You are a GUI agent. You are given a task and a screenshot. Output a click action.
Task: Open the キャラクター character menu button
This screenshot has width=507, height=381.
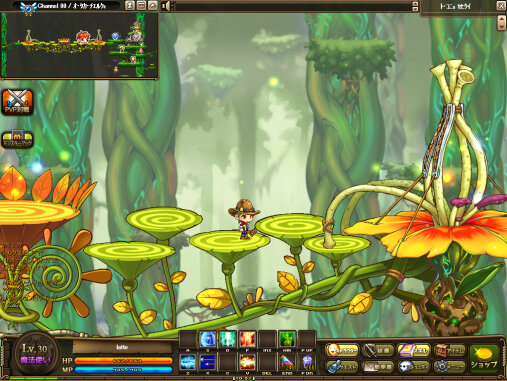point(342,350)
